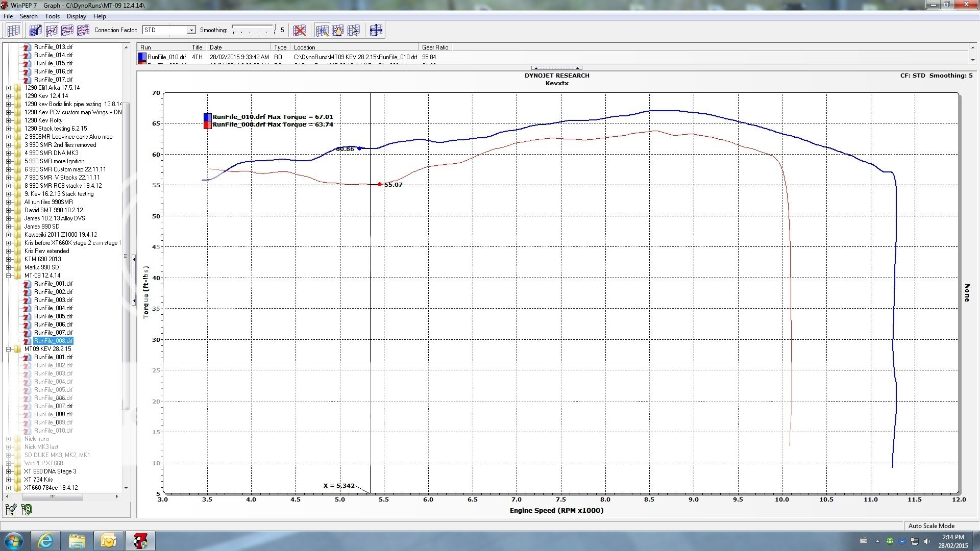This screenshot has width=980, height=551.
Task: Open Kris Rev extended entry
Action: (46, 251)
